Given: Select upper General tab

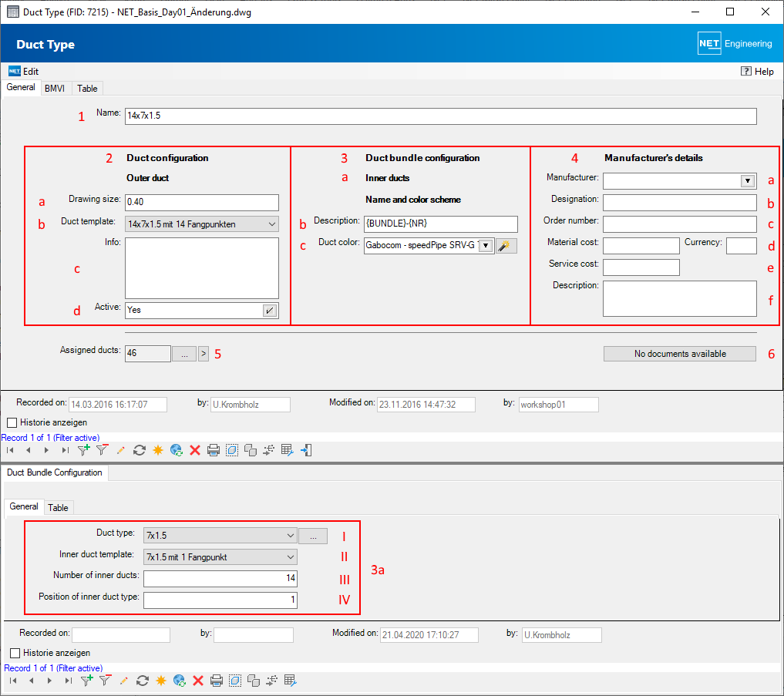Looking at the screenshot, I should (x=21, y=87).
